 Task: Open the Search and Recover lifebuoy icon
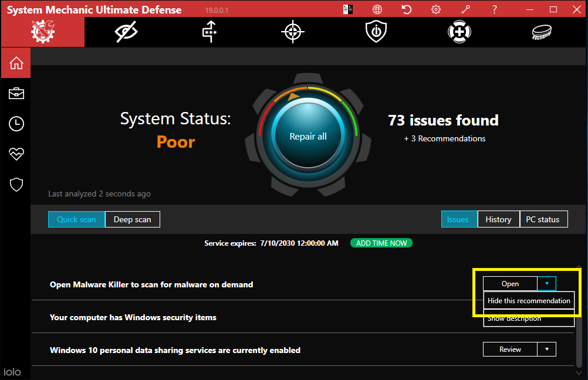[x=459, y=32]
